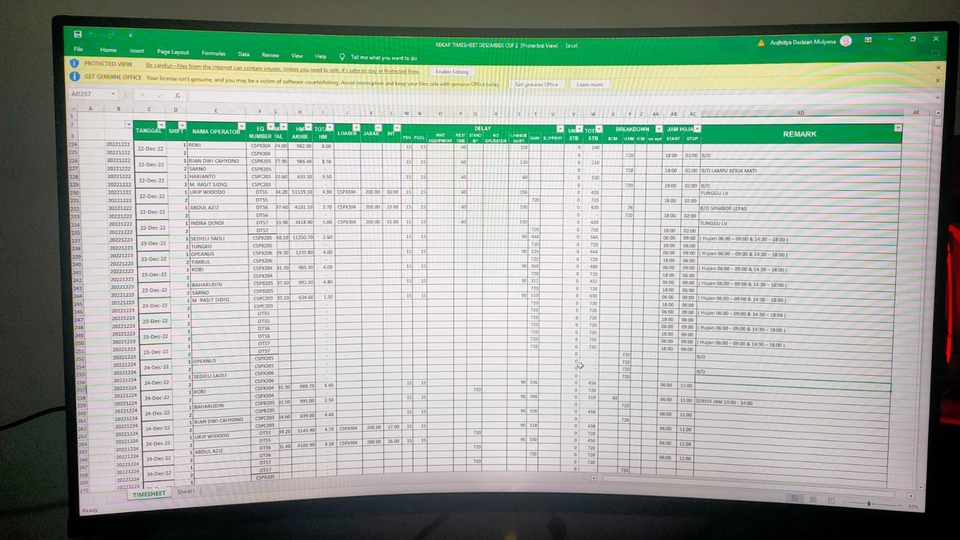
Task: Click Get genuine Office button
Action: 536,84
